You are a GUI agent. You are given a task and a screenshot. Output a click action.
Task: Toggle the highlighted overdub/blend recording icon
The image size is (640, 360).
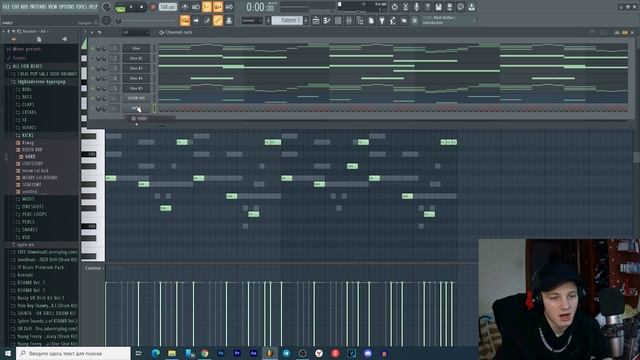click(x=218, y=7)
